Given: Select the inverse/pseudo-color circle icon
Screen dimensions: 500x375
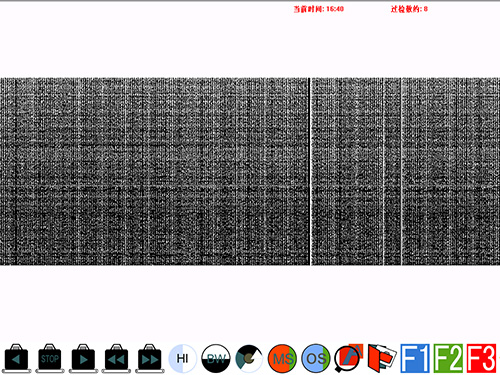Looking at the screenshot, I should pos(249,358).
